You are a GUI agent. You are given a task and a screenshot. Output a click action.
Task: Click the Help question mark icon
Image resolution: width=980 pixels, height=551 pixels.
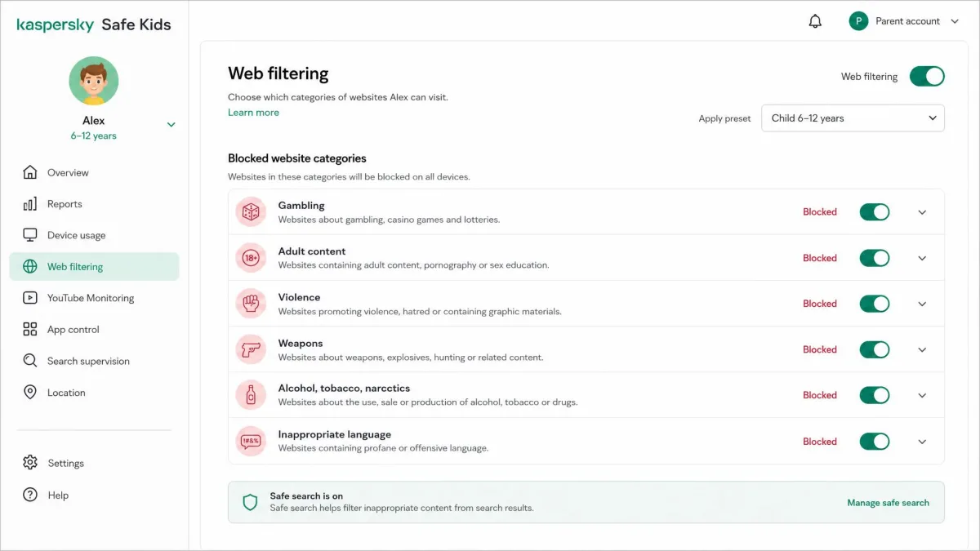pos(30,495)
